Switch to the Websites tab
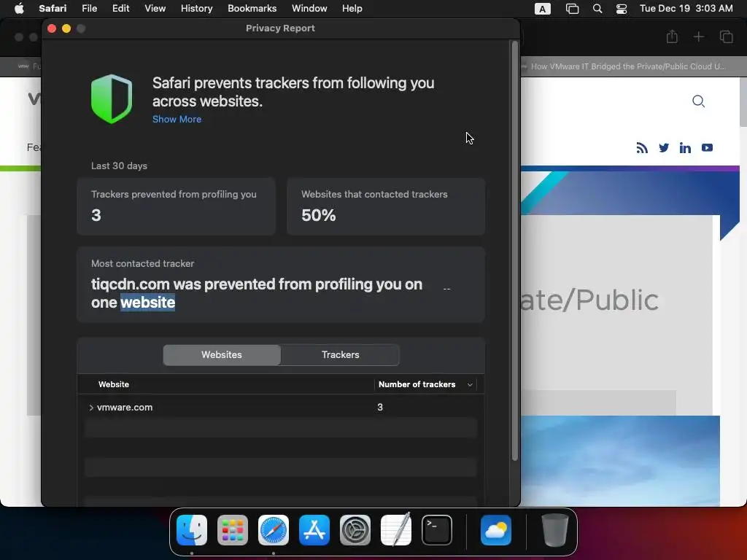 tap(222, 355)
